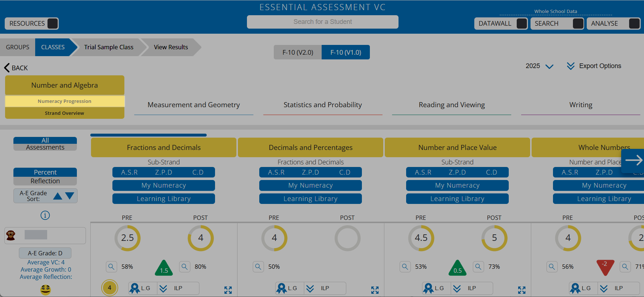Click the Fractions and Decimals header
The image size is (644, 297).
click(164, 147)
